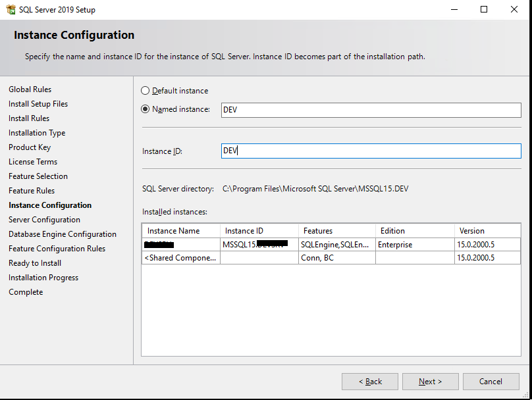This screenshot has height=400, width=532.
Task: Select the Default instance radio button
Action: pos(146,90)
